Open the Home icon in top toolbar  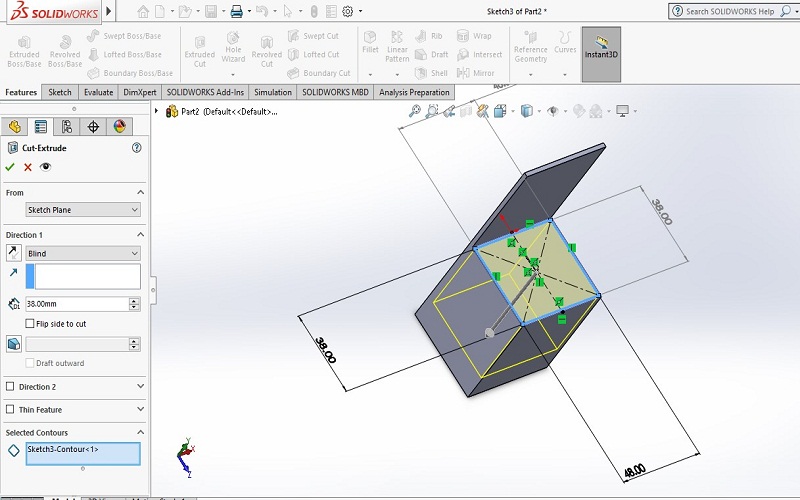[143, 11]
